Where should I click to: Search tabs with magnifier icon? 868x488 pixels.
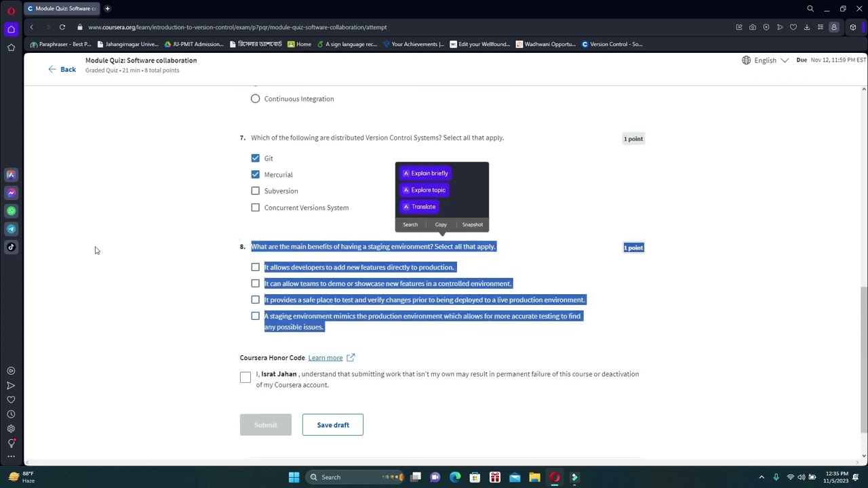click(x=810, y=9)
